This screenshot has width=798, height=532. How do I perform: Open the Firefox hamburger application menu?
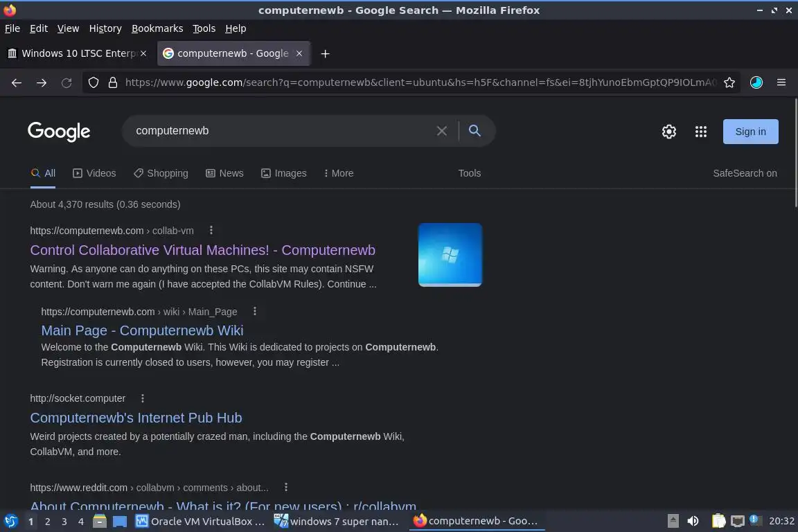pos(781,82)
